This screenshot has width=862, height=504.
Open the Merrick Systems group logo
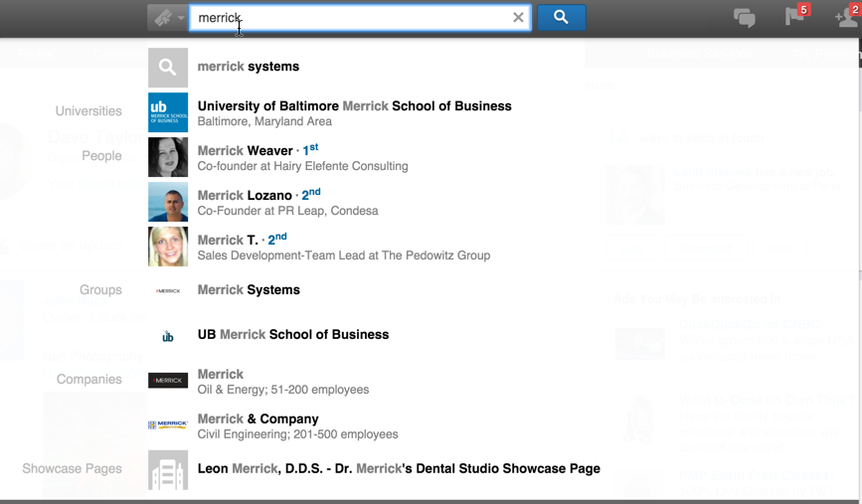tap(168, 291)
